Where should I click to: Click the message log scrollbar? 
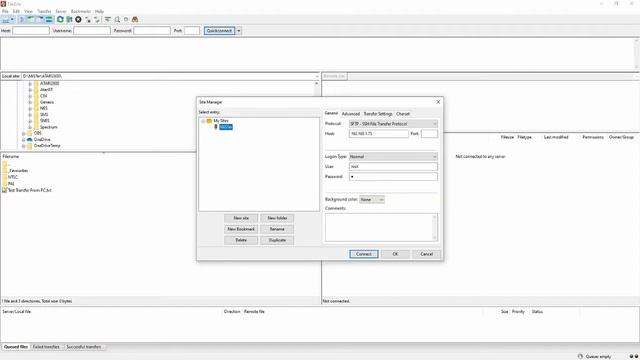636,54
